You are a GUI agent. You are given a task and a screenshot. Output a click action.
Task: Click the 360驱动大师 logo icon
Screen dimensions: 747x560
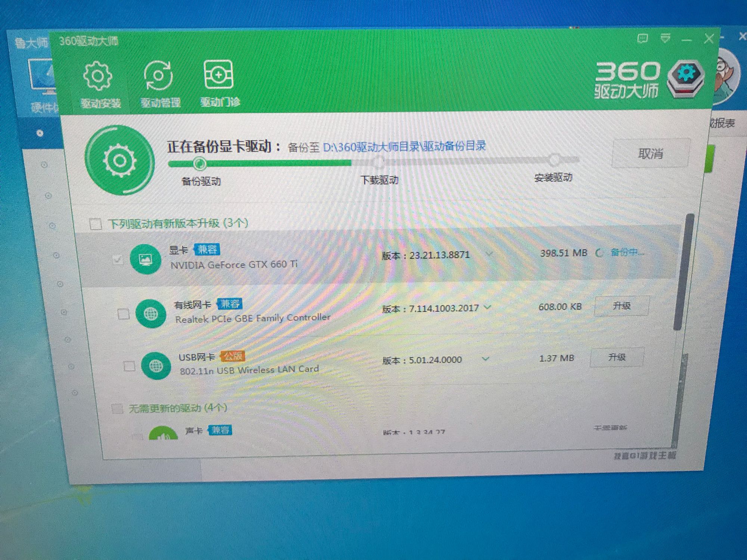[687, 79]
